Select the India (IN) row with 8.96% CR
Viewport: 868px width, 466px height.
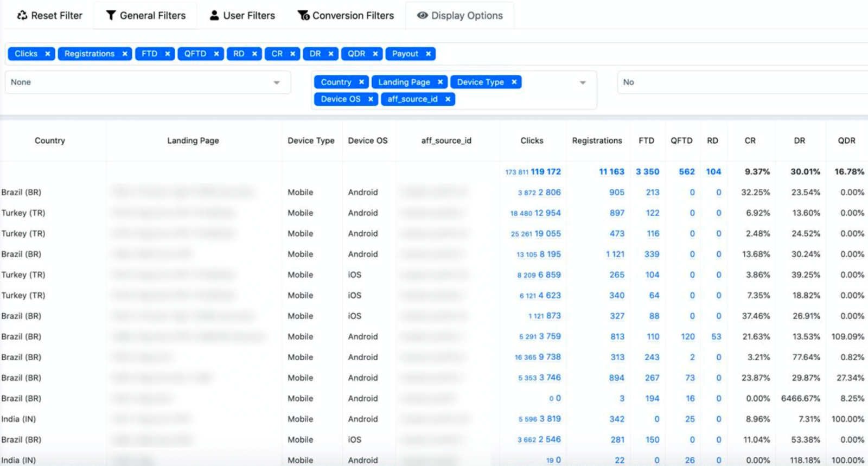click(434, 419)
